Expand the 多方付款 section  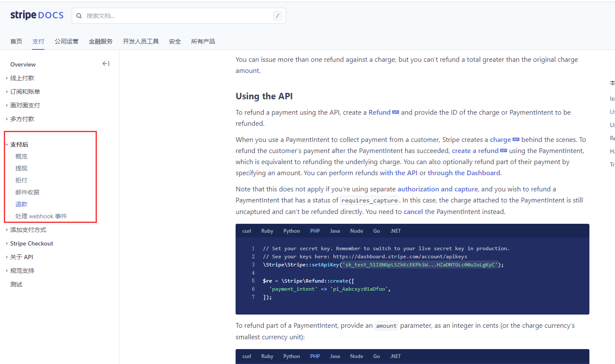tap(22, 119)
